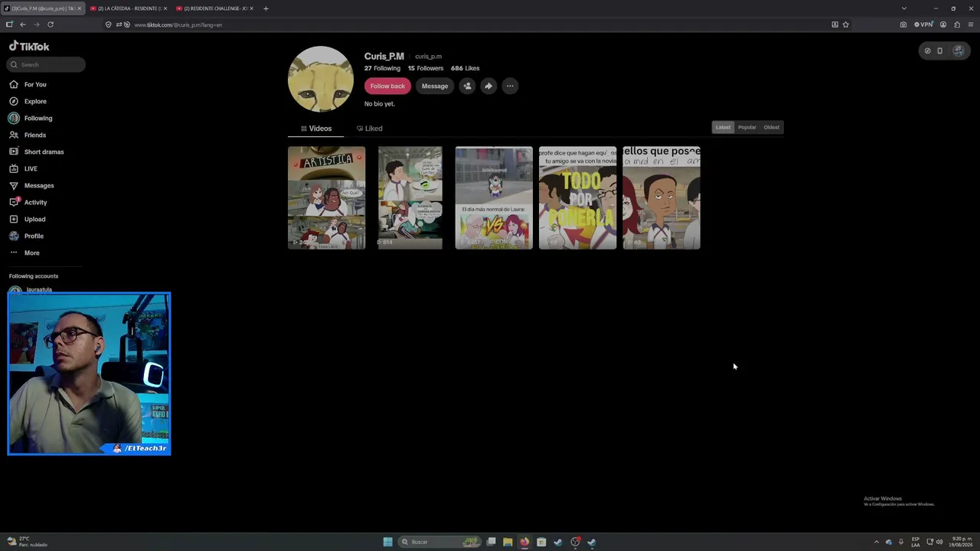Viewport: 980px width, 551px height.
Task: Open the profile three-dots options
Action: point(510,86)
